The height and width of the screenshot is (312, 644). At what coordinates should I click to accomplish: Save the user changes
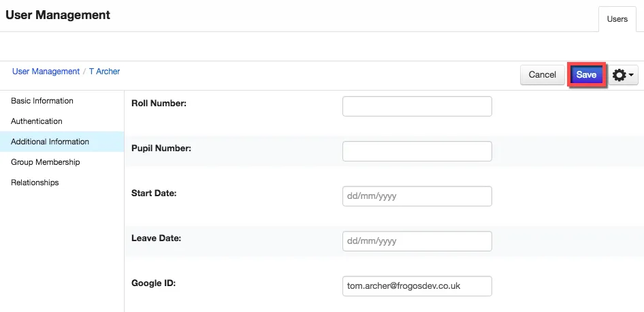(x=586, y=75)
